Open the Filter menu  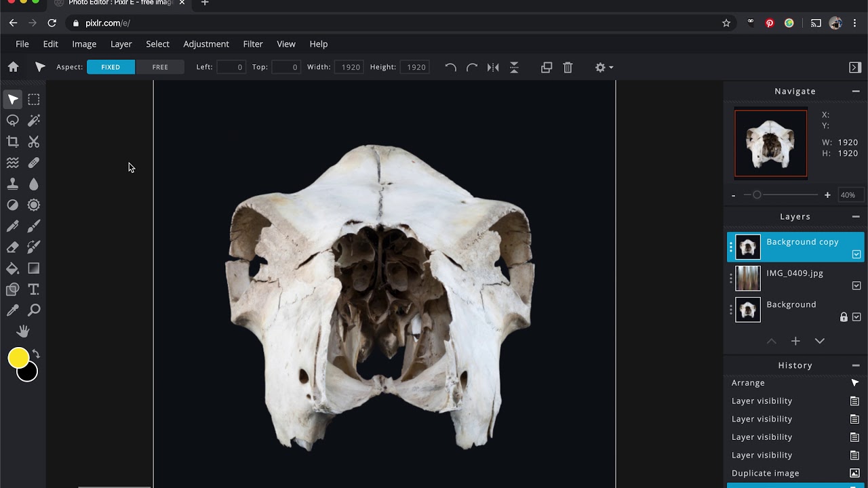(x=253, y=44)
